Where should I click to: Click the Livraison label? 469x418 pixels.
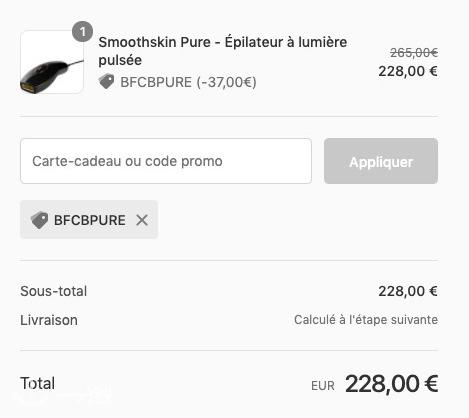pos(49,320)
